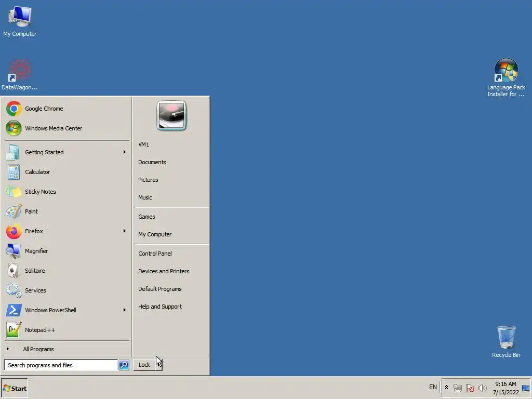Open the Notepad++ icon
This screenshot has height=399, width=532.
[14, 330]
